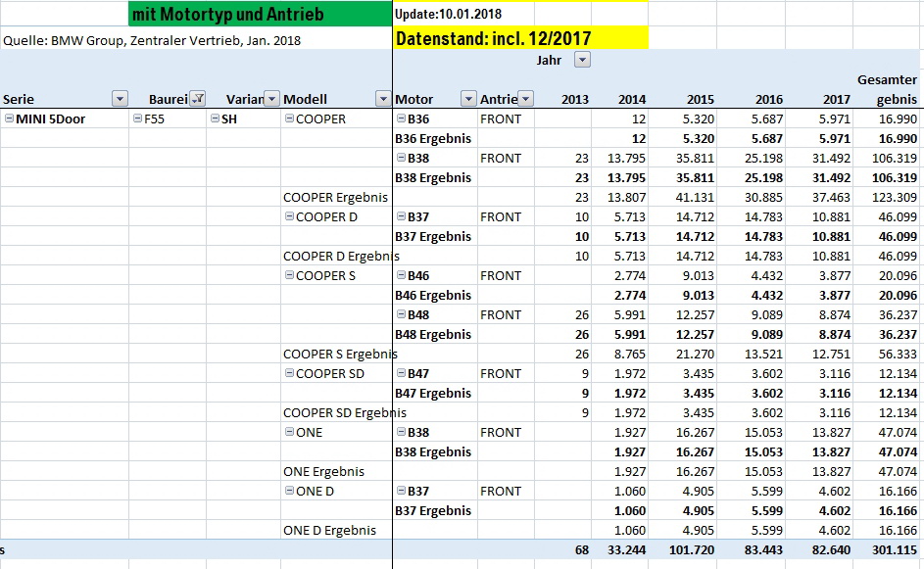This screenshot has width=924, height=569.
Task: Collapse the B47 motor group
Action: point(401,373)
